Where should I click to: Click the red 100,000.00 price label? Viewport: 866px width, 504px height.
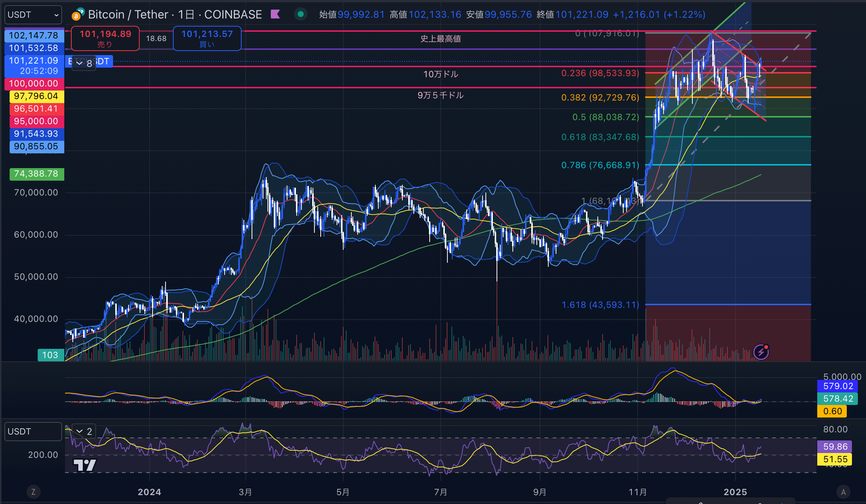coord(34,84)
